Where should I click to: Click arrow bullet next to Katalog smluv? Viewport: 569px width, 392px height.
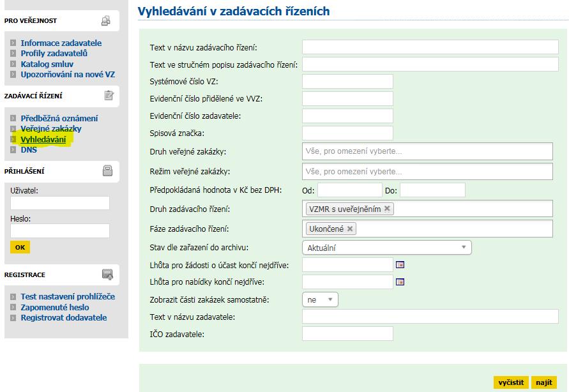point(13,64)
